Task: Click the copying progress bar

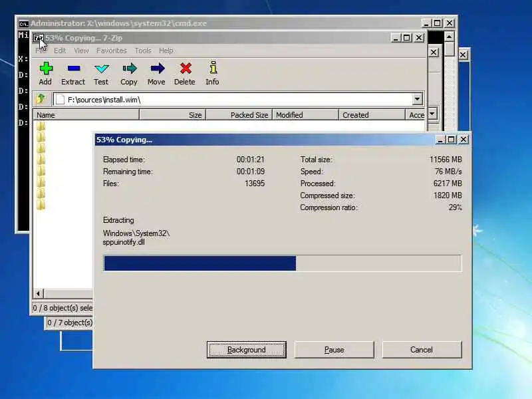Action: click(x=282, y=263)
